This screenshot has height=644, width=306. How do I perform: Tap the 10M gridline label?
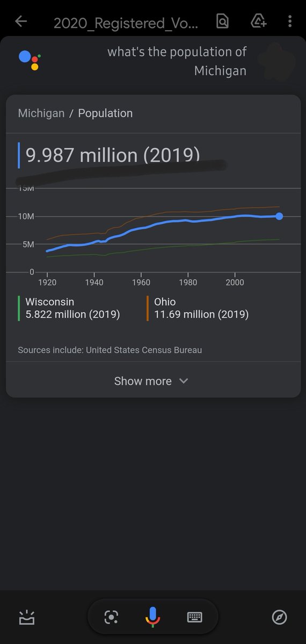(26, 216)
